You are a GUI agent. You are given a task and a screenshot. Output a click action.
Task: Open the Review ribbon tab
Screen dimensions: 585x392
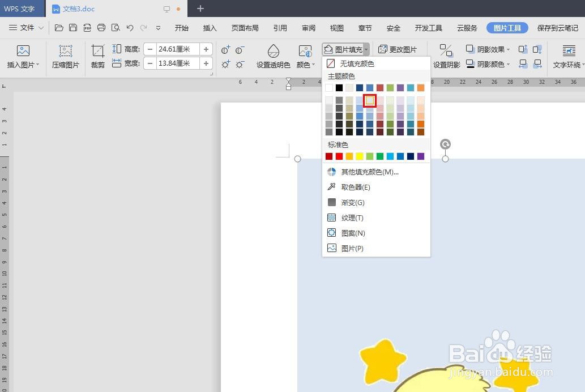[309, 28]
